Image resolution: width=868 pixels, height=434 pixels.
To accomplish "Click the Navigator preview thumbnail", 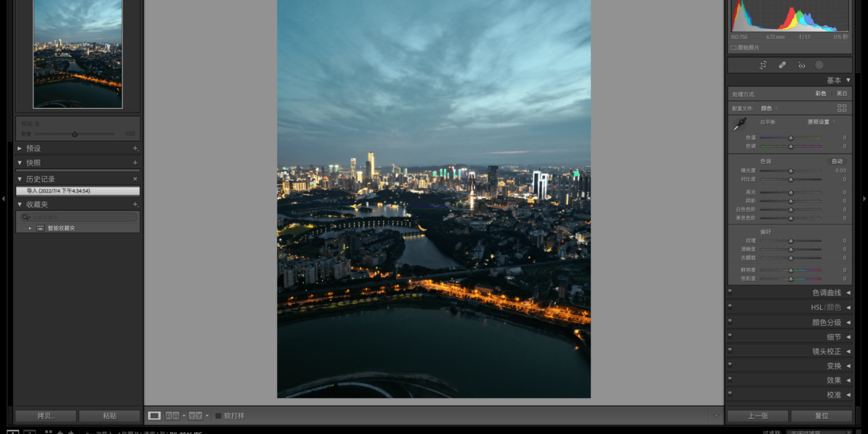I will tap(78, 54).
